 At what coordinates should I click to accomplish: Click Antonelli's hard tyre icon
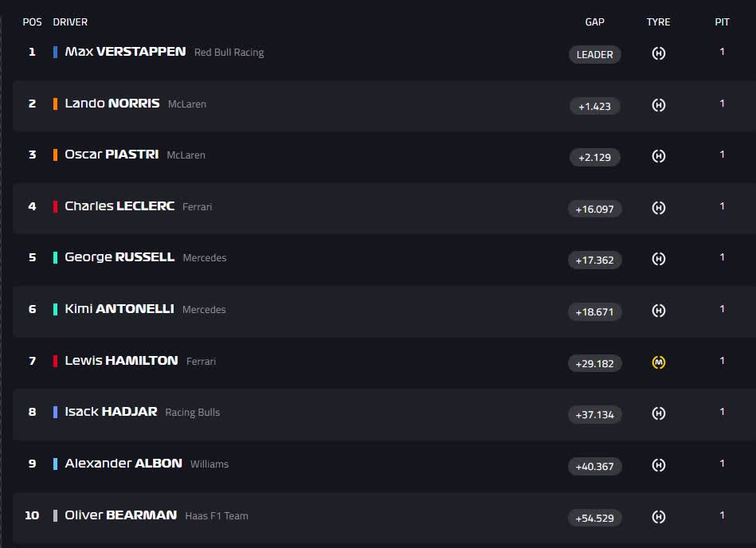[x=658, y=311]
